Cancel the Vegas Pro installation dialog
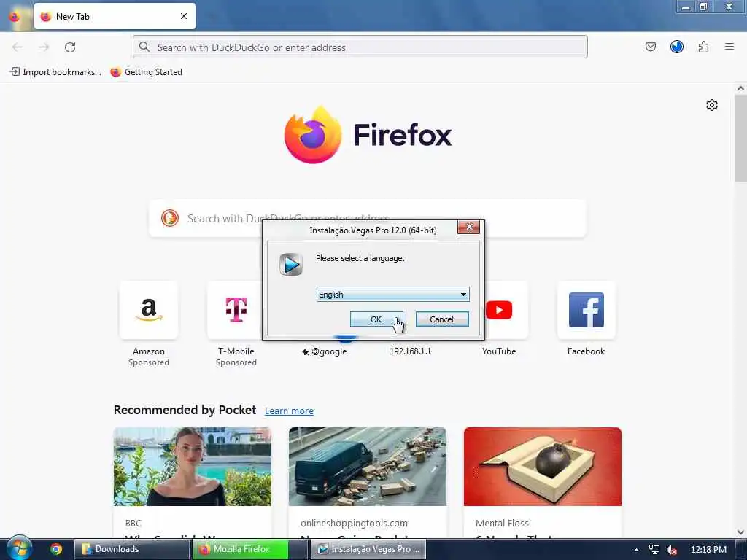This screenshot has height=560, width=747. click(441, 319)
